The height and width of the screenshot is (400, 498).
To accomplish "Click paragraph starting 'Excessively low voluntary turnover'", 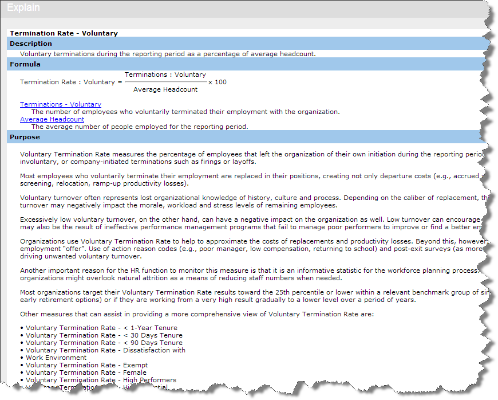I will 251,223.
